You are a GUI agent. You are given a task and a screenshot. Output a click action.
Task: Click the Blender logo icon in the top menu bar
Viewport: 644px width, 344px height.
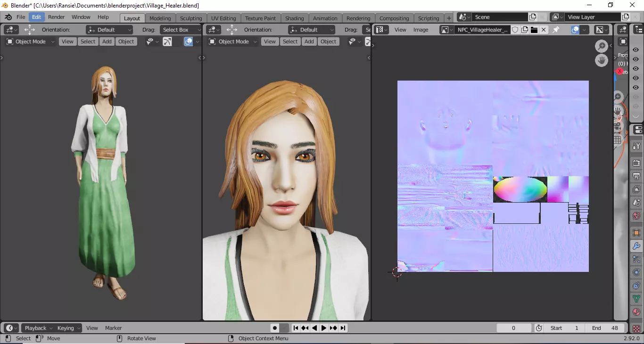[8, 17]
